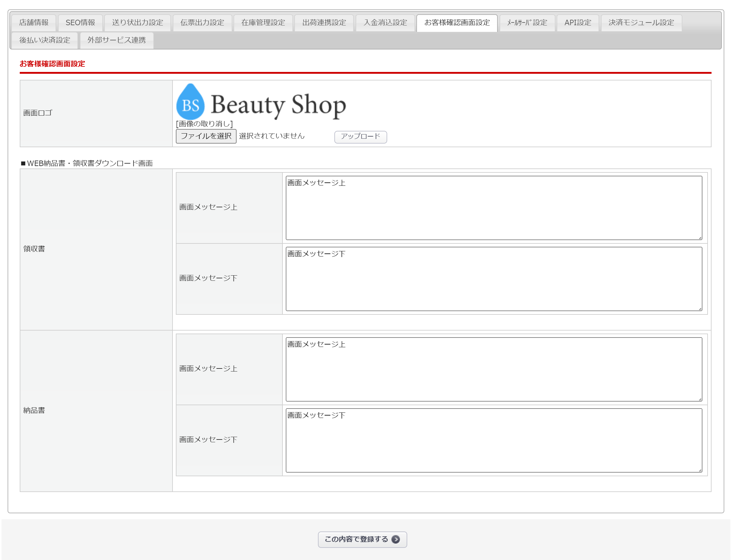This screenshot has width=734, height=560.
Task: Select the 外部サービス連携 tab
Action: 117,40
